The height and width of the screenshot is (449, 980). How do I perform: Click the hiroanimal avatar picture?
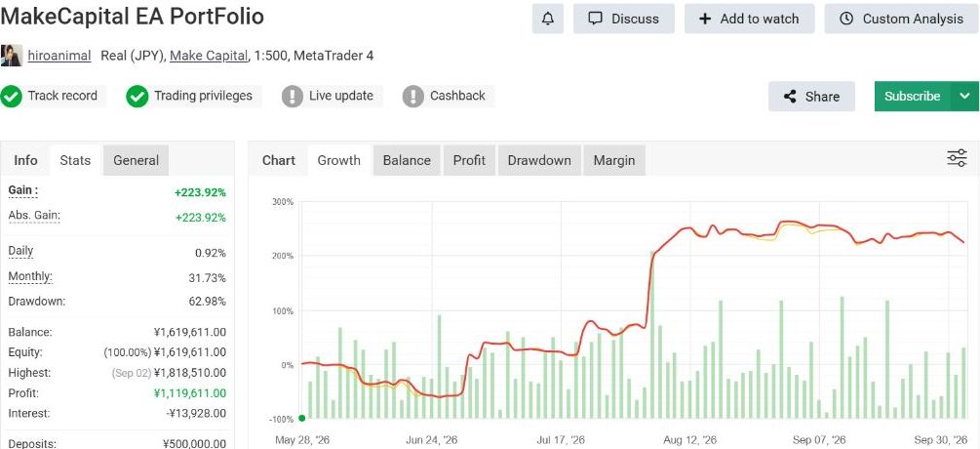pyautogui.click(x=12, y=56)
